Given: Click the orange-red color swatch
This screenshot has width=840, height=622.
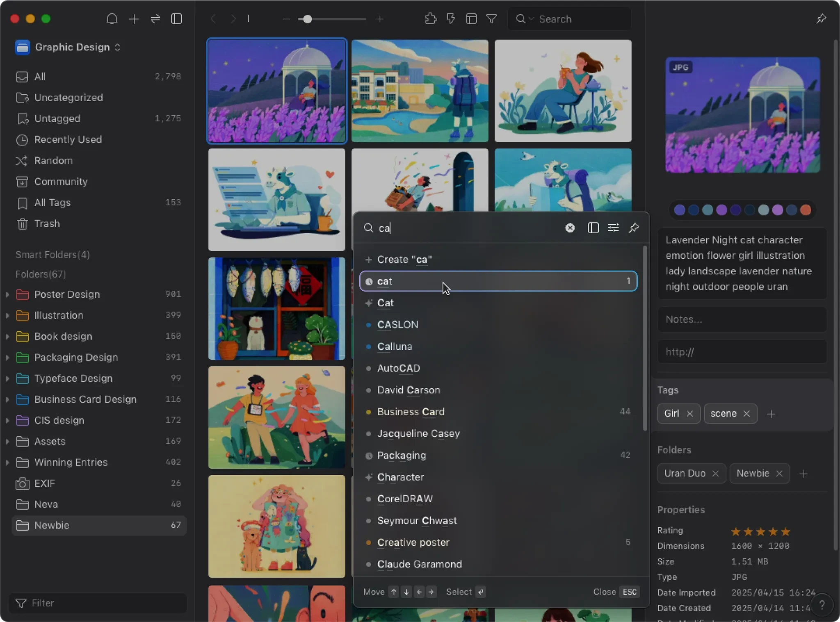Looking at the screenshot, I should [x=806, y=210].
